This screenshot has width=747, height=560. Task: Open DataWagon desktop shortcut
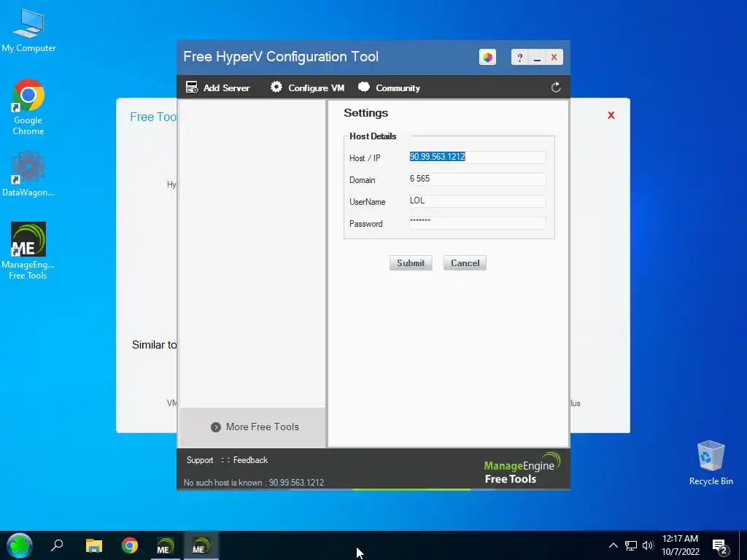(28, 174)
